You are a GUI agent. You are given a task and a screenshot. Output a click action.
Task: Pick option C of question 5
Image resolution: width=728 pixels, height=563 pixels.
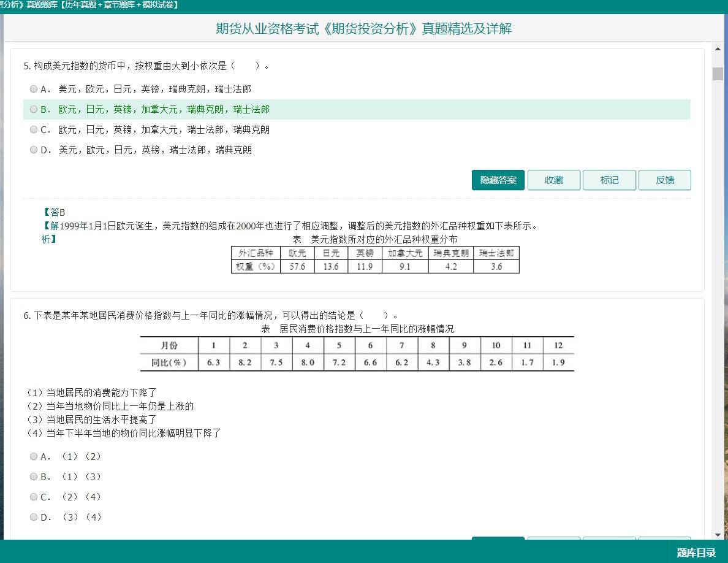34,130
